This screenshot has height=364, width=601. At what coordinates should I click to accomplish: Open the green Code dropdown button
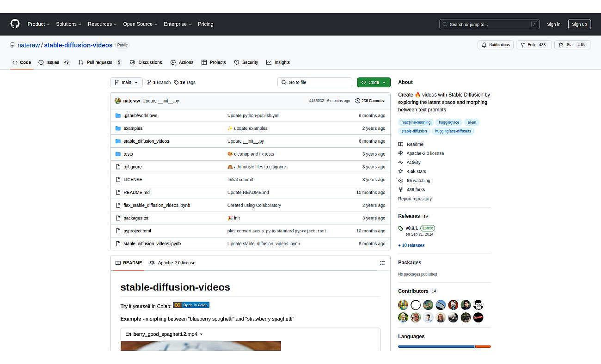point(374,82)
